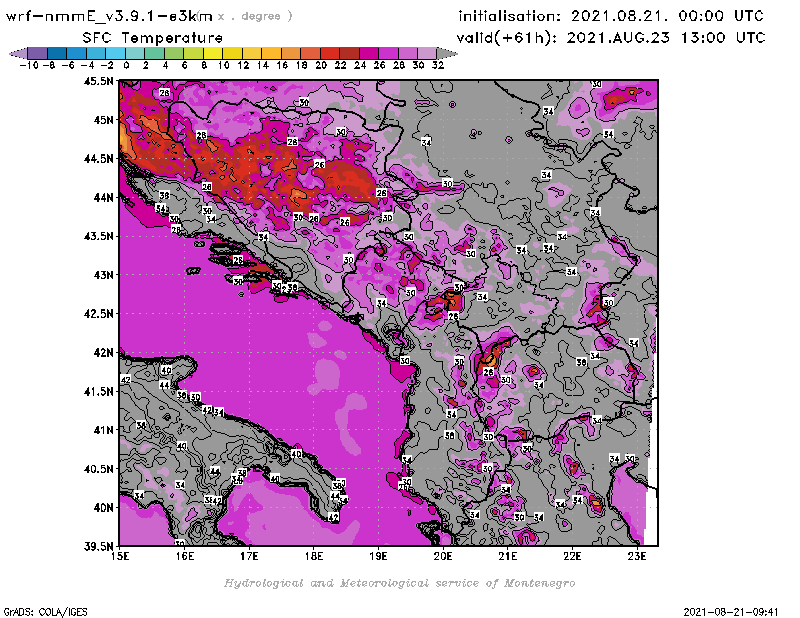Pick the light pink 30–32 legend swatch

[427, 52]
